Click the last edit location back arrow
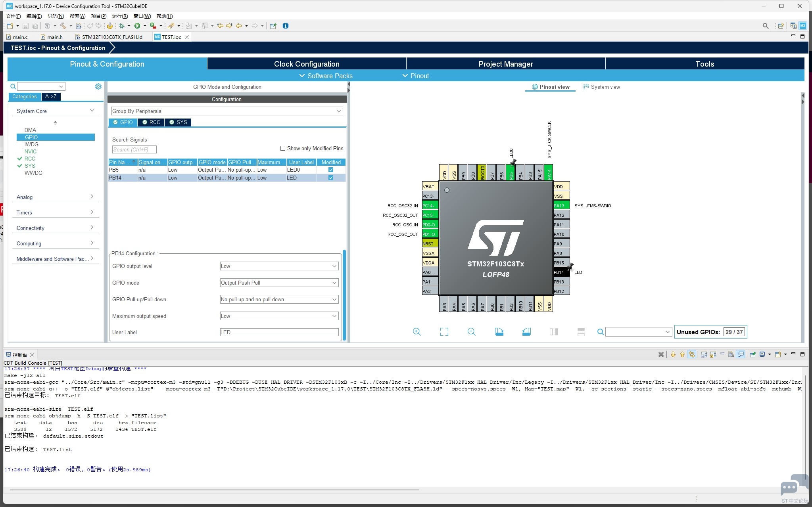This screenshot has height=507, width=812. (x=220, y=26)
